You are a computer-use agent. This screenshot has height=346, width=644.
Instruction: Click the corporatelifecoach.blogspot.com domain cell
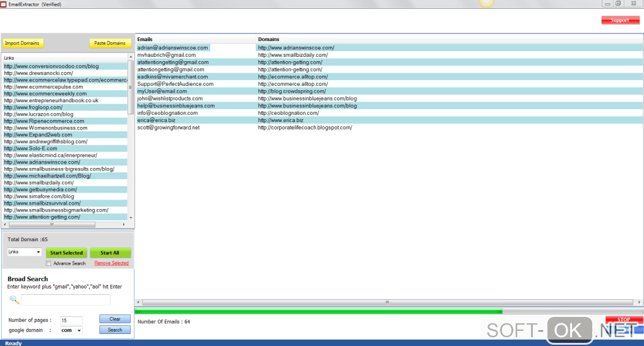click(305, 128)
